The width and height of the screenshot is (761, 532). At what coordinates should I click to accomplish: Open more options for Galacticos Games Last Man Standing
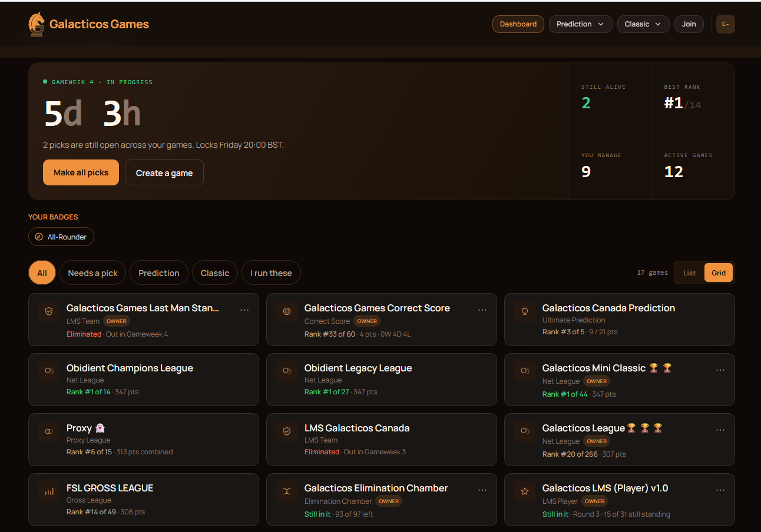tap(244, 310)
